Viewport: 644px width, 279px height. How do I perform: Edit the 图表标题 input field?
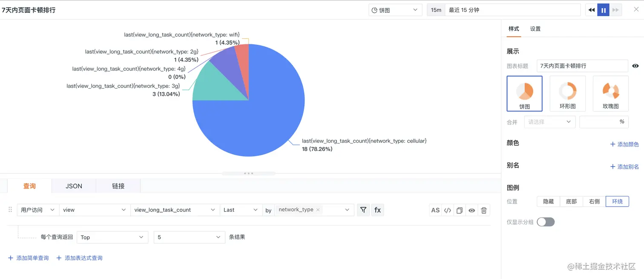tap(582, 66)
